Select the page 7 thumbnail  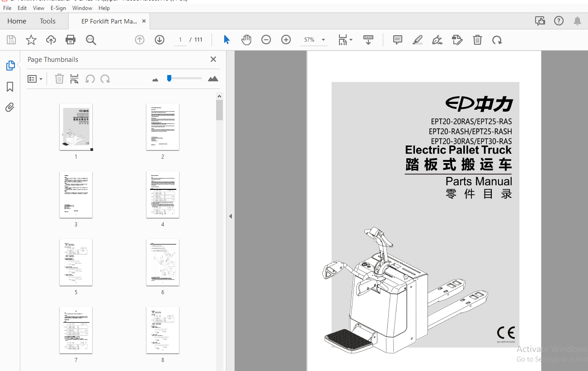[x=76, y=330]
